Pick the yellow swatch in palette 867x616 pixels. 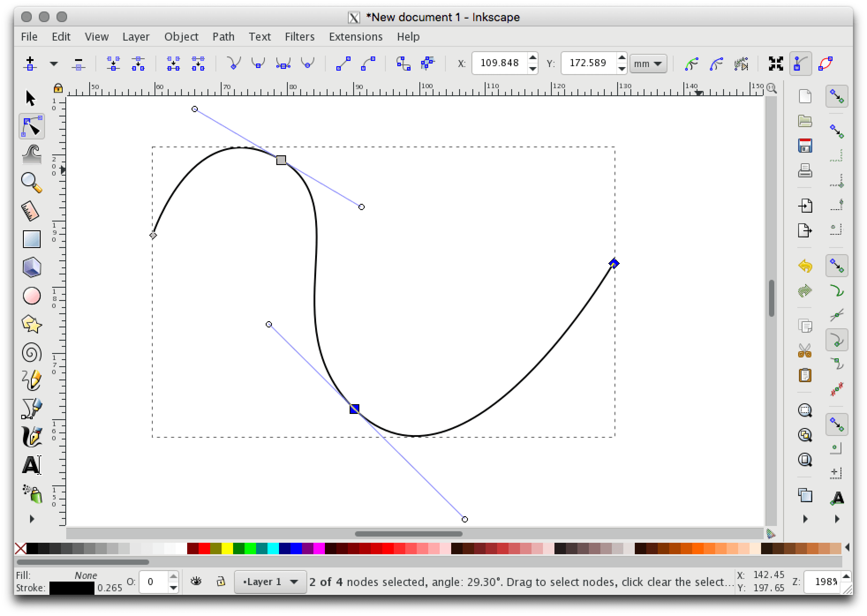coord(227,548)
